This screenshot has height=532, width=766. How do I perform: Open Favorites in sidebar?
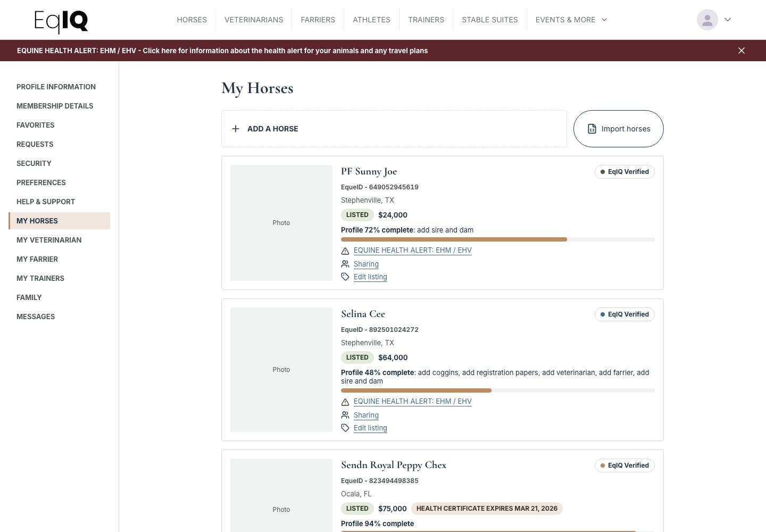point(35,125)
